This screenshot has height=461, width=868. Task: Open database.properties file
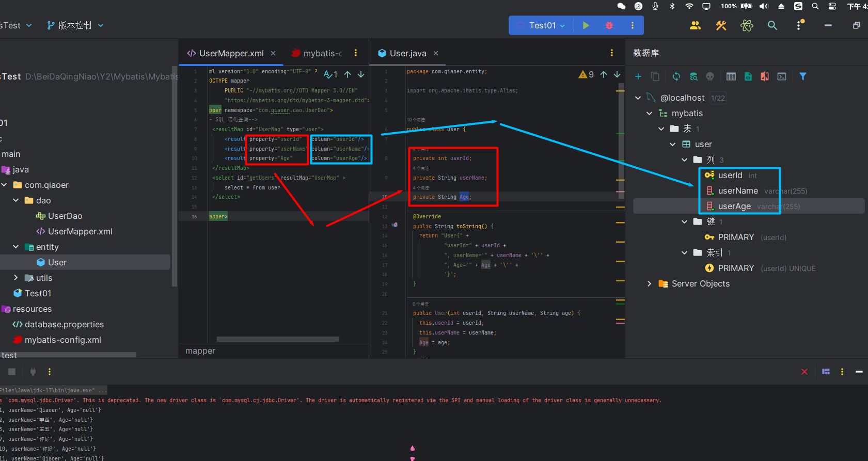(x=65, y=324)
